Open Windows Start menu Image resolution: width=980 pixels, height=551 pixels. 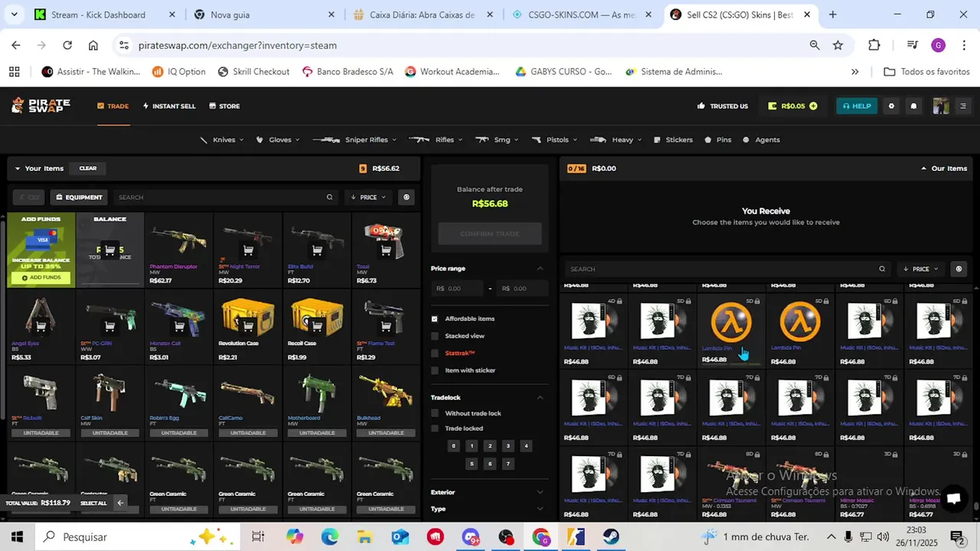tap(17, 536)
